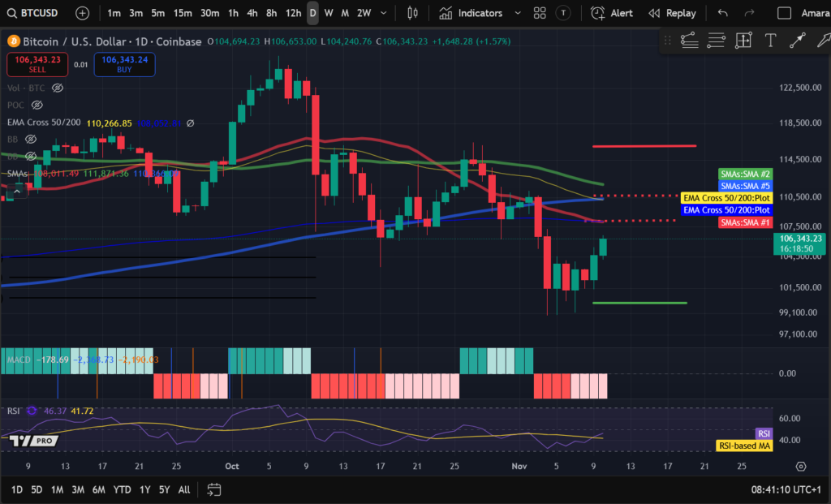Start bar Replay mode

[673, 13]
